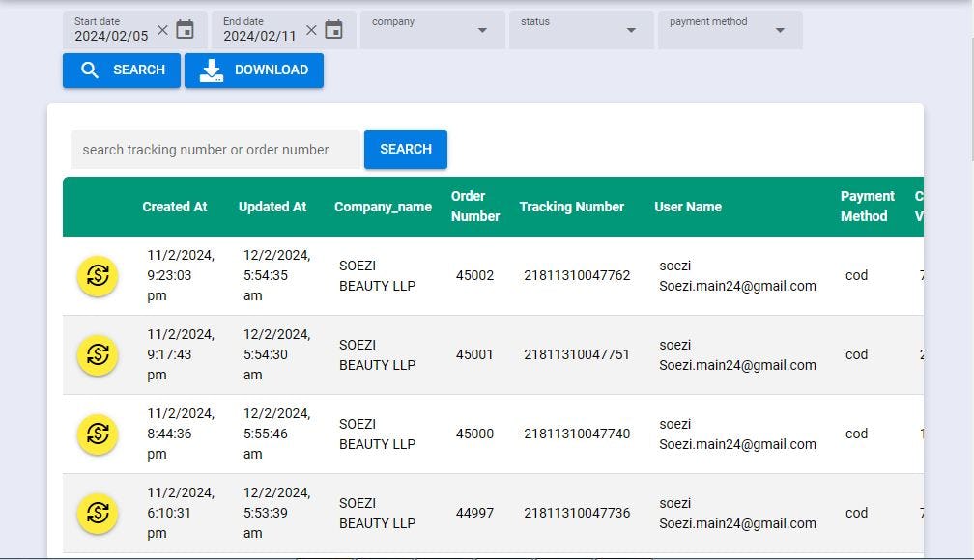Click the sync icon for order 45002
Screen dimensions: 974x560
point(97,275)
